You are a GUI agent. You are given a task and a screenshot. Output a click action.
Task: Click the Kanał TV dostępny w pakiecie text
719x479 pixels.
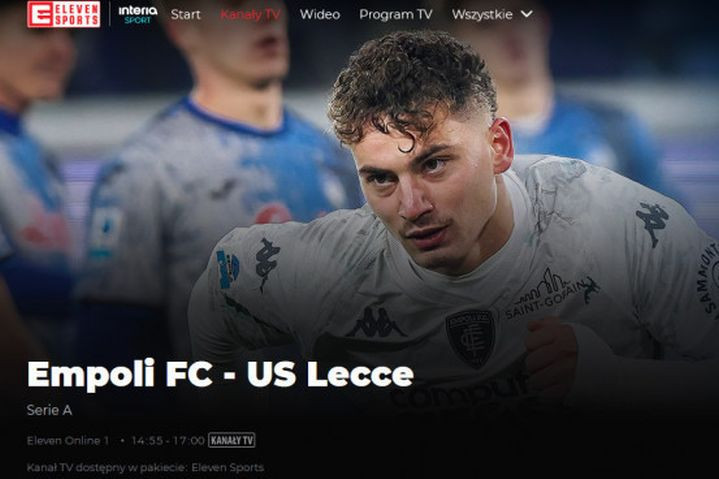tap(107, 468)
